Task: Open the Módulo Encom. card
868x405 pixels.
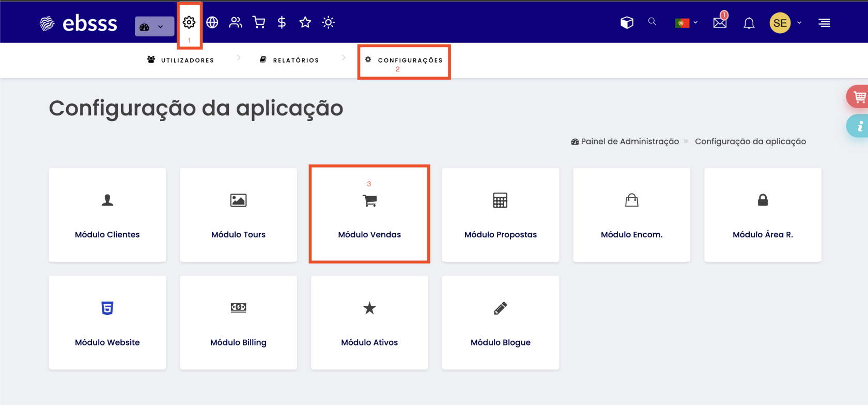Action: pos(631,215)
